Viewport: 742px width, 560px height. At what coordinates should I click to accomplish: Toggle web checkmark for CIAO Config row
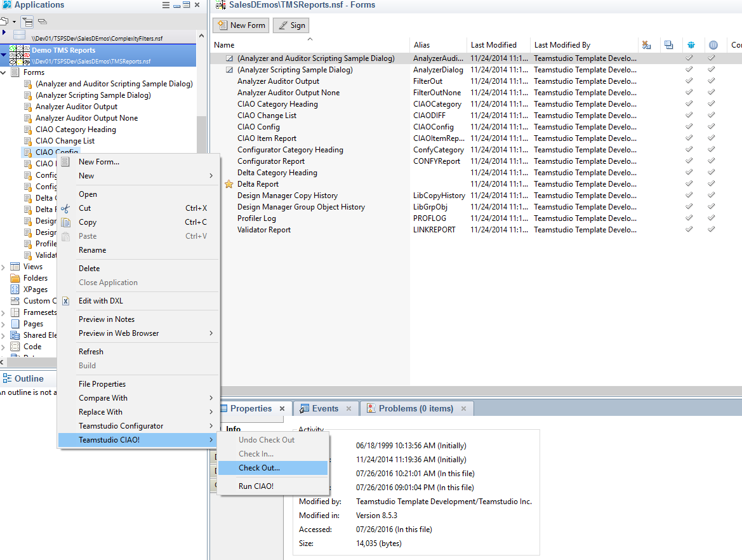(712, 126)
